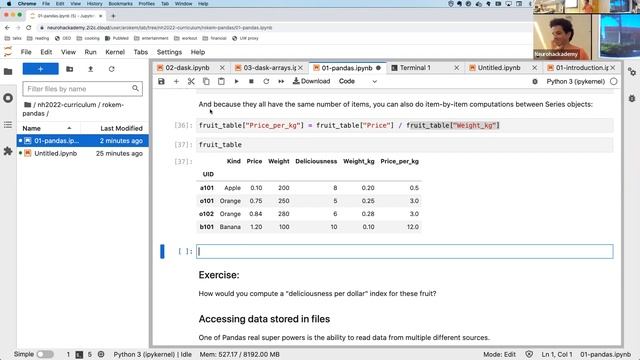This screenshot has width=640, height=360.
Task: Run the selected cell play button
Action: 236,81
